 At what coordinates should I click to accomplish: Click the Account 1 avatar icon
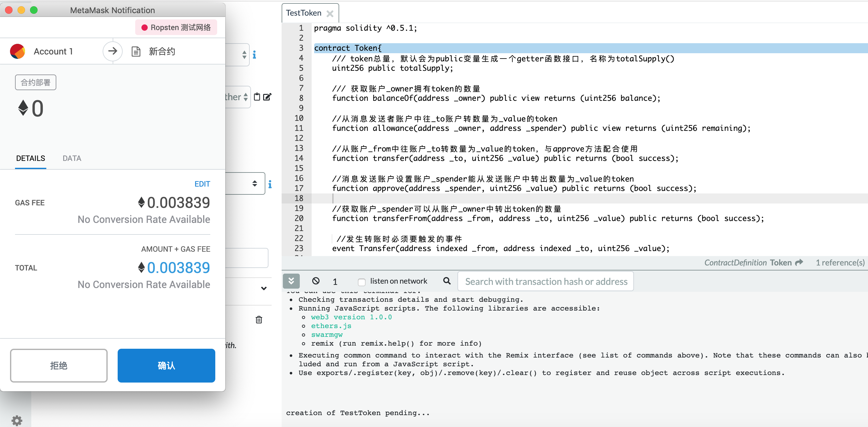coord(18,52)
